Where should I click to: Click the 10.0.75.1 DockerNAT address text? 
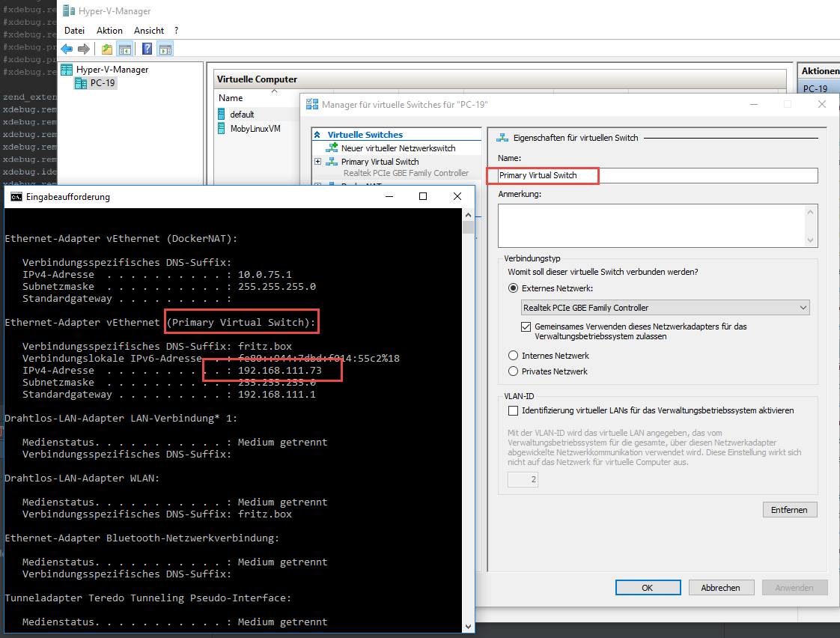coord(265,274)
